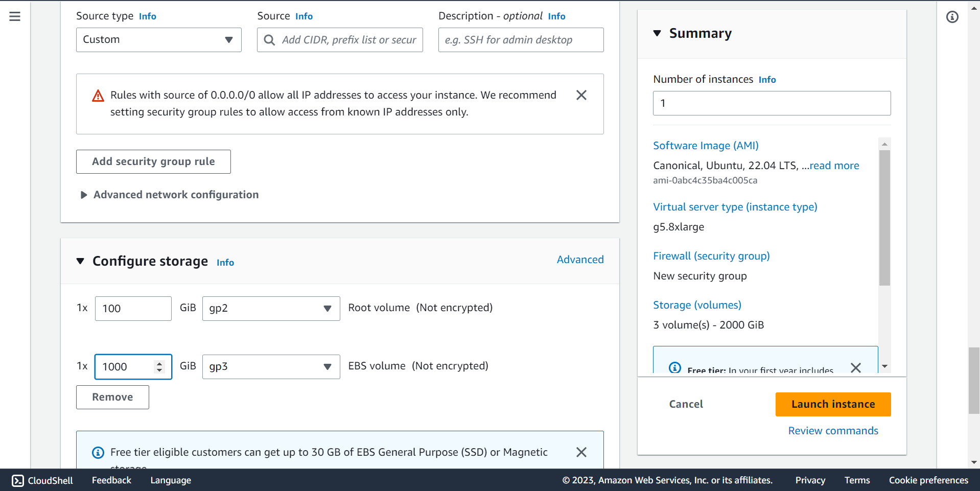Open Review commands link
The width and height of the screenshot is (980, 491).
[x=833, y=431]
